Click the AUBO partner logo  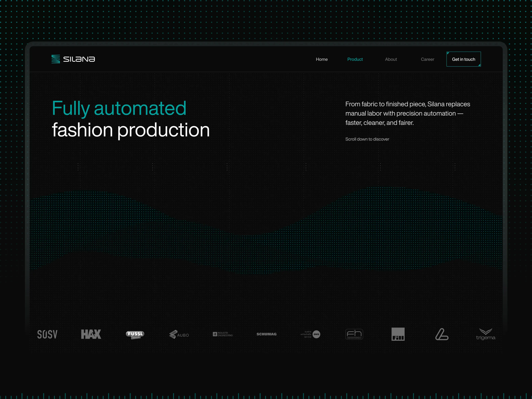(179, 334)
